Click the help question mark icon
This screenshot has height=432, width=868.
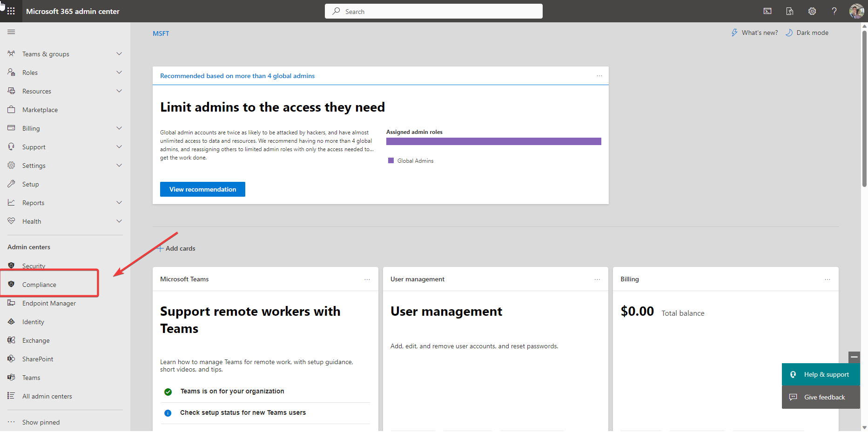834,11
